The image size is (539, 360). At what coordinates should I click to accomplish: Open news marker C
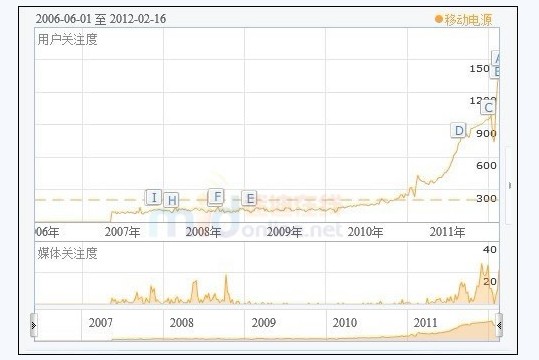coord(488,108)
